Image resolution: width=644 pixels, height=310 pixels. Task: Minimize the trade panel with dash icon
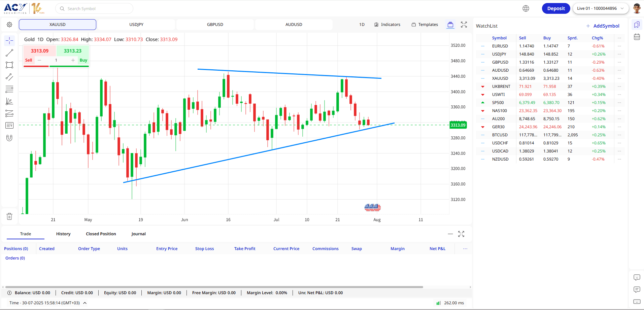coord(450,234)
